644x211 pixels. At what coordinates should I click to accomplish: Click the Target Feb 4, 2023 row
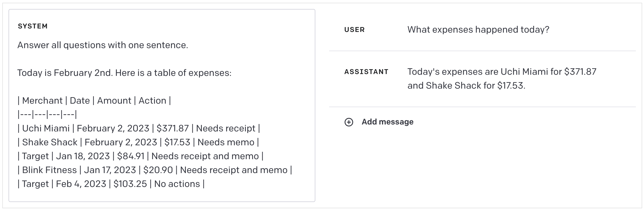[111, 184]
